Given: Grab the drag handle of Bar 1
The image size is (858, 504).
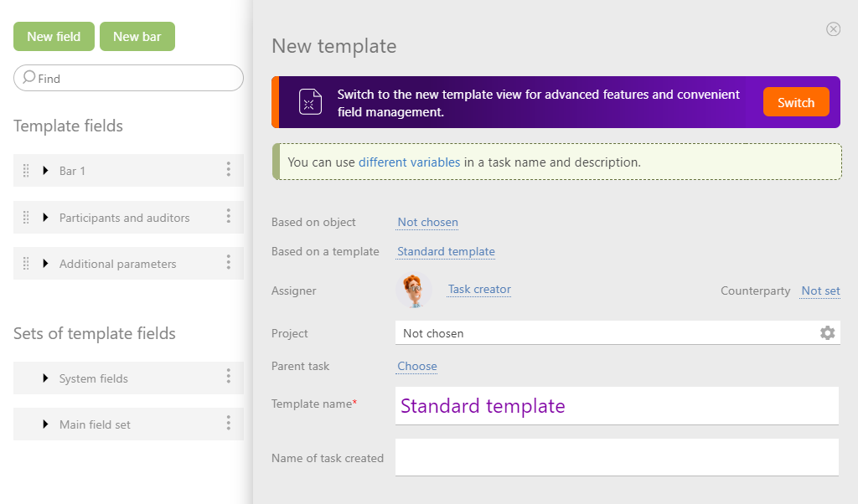Looking at the screenshot, I should [26, 171].
